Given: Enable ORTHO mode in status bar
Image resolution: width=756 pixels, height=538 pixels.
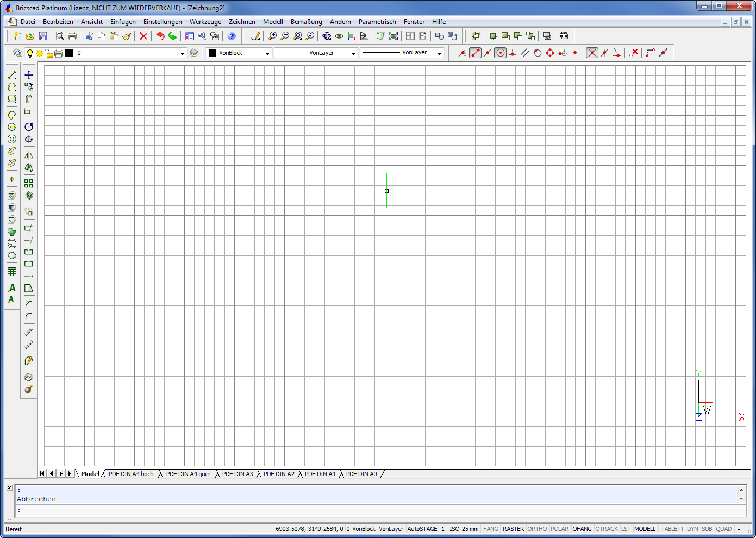Looking at the screenshot, I should (x=537, y=529).
